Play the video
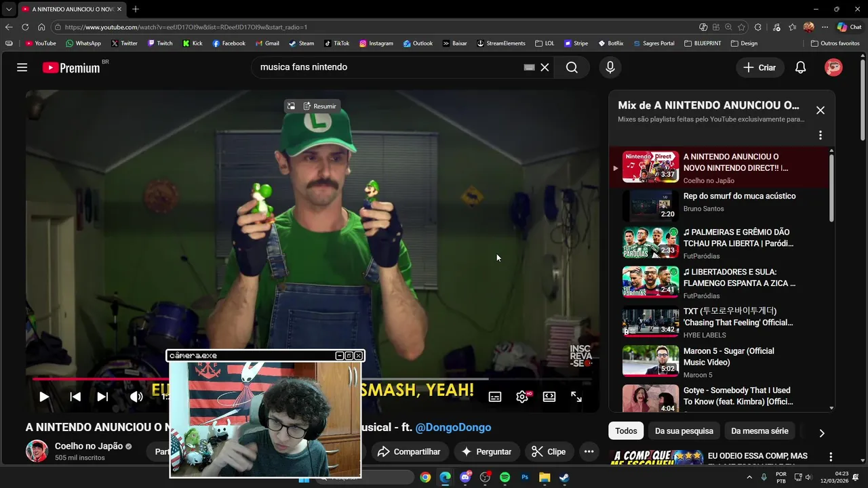 [x=44, y=396]
